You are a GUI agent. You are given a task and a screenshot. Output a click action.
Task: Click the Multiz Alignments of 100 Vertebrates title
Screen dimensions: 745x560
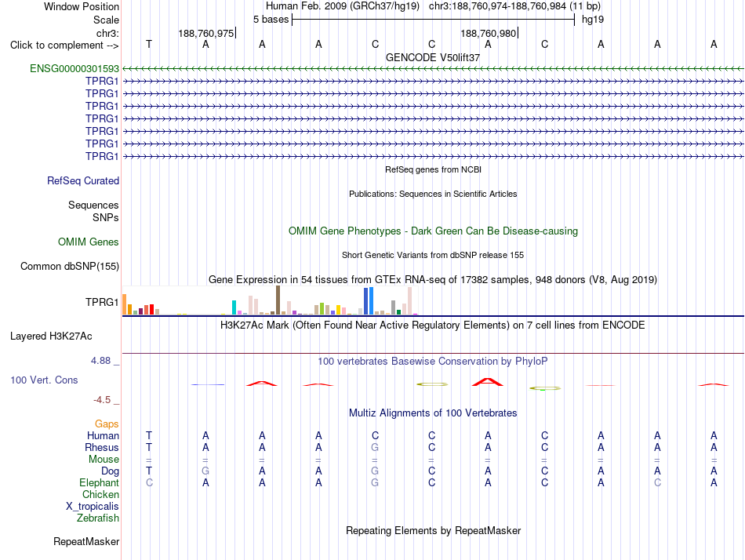pyautogui.click(x=433, y=413)
